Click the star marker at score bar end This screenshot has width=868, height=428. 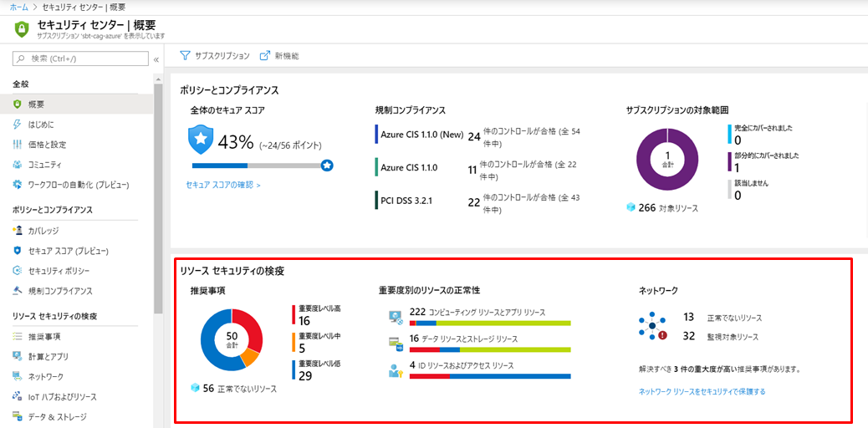(x=327, y=165)
